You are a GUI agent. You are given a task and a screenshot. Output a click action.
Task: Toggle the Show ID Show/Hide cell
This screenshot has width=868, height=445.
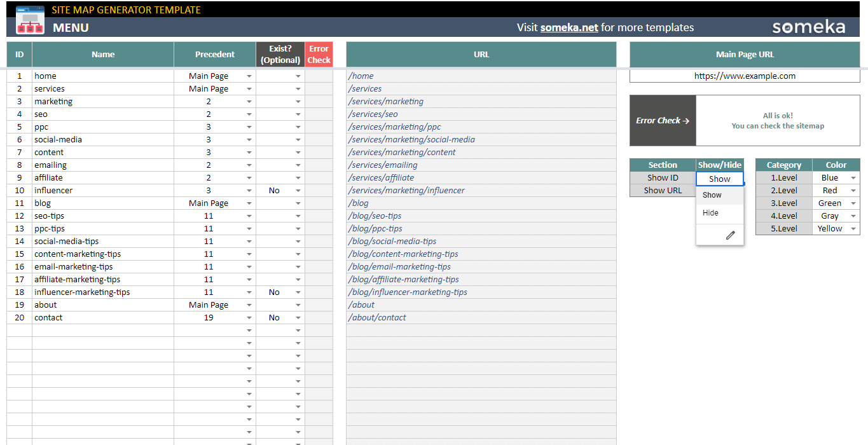pyautogui.click(x=719, y=179)
